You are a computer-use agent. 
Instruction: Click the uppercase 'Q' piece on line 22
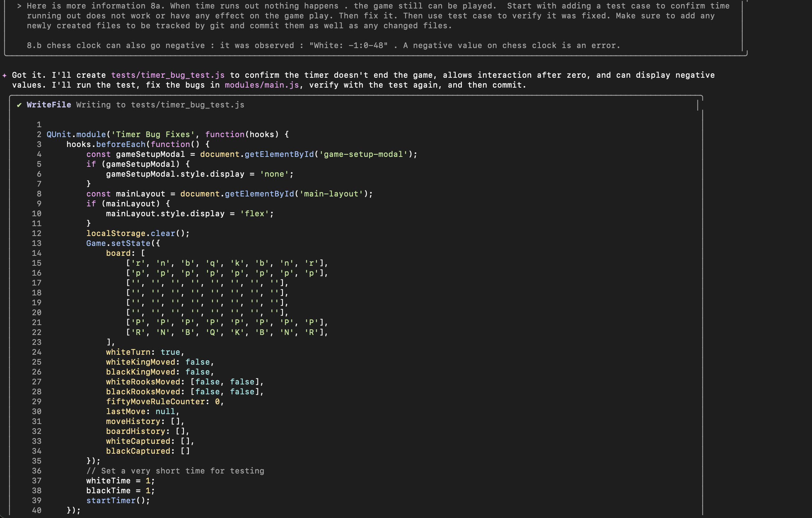212,332
